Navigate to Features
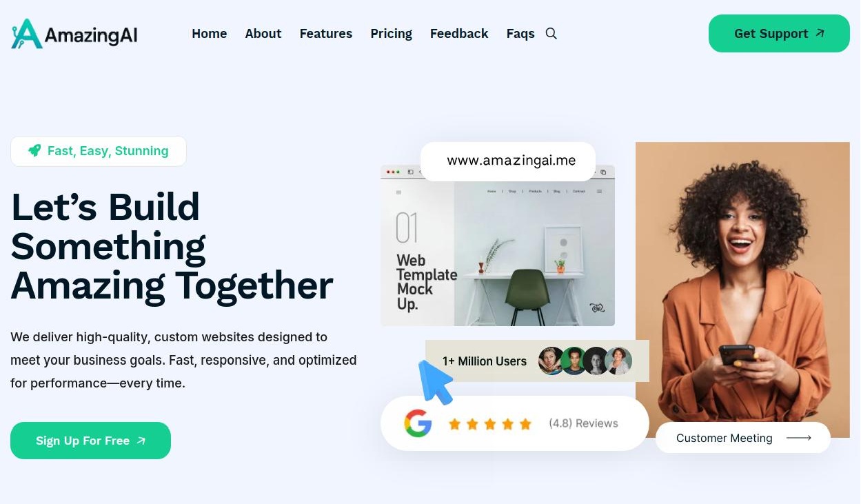 point(326,34)
